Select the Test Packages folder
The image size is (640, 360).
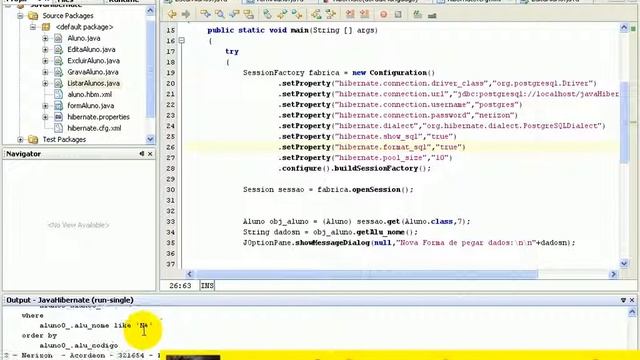(x=64, y=140)
